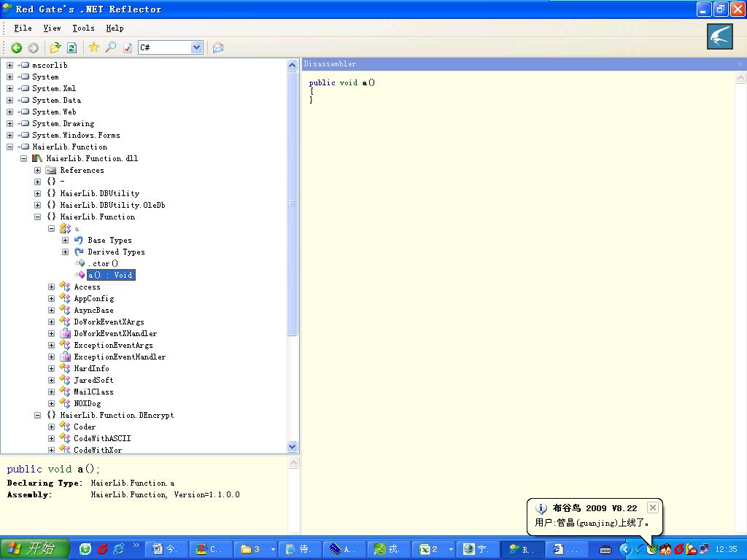The image size is (747, 560).
Task: Open an assembly with the folder icon
Action: 55,47
